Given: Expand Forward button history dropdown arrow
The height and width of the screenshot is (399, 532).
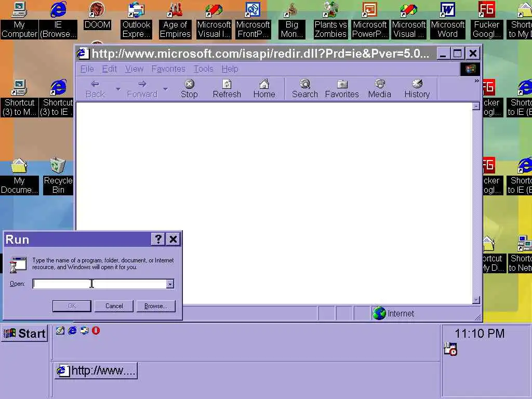Looking at the screenshot, I should [x=165, y=89].
